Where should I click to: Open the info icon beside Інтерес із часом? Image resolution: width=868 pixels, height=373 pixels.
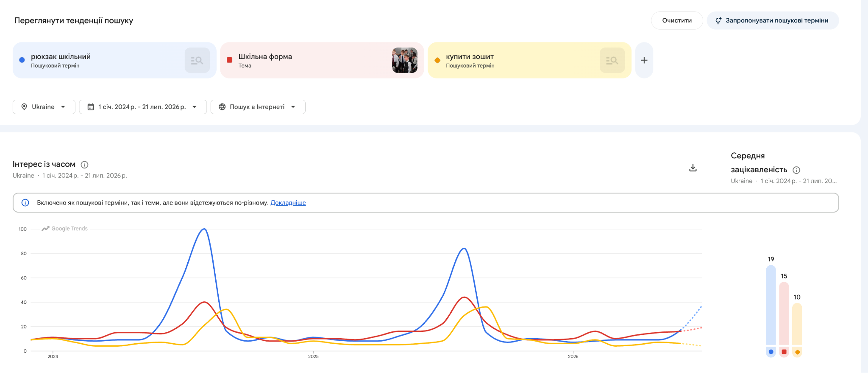[x=84, y=165]
